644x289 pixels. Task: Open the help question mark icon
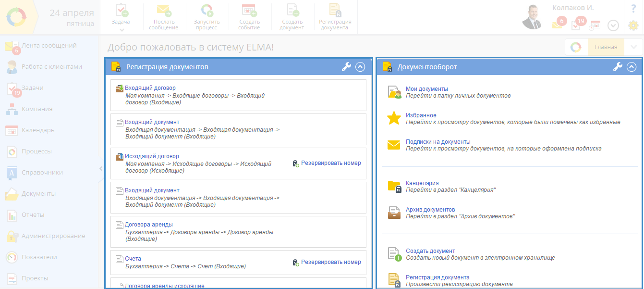click(633, 9)
